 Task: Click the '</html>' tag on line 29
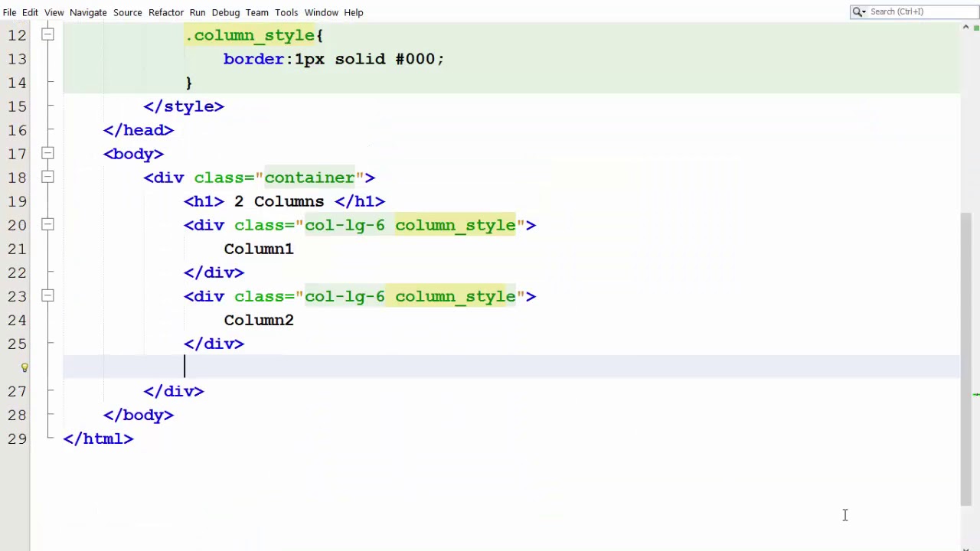(98, 439)
